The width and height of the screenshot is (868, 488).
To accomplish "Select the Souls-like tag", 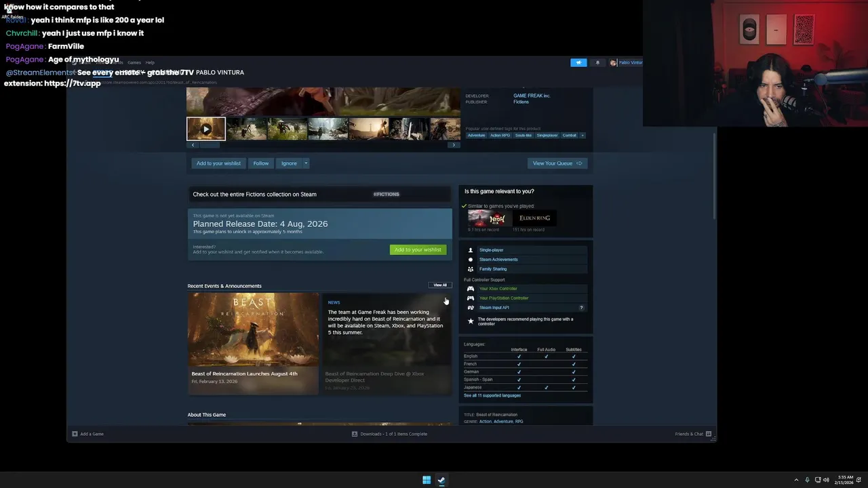I will tap(524, 136).
